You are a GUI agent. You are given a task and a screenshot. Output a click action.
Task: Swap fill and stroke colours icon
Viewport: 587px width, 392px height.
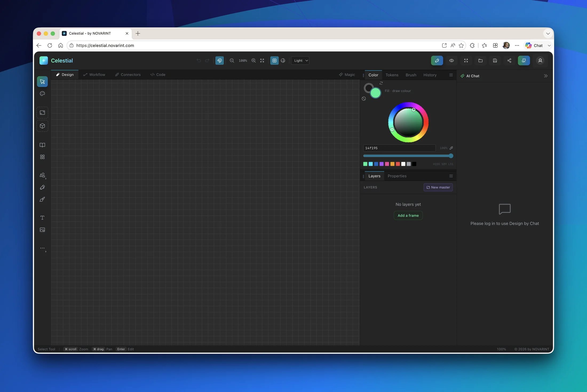(381, 83)
